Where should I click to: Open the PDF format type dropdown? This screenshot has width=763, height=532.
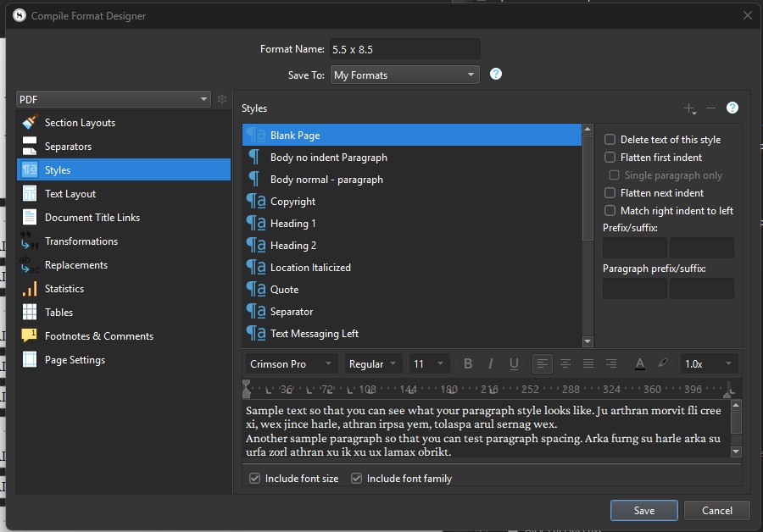click(x=114, y=99)
